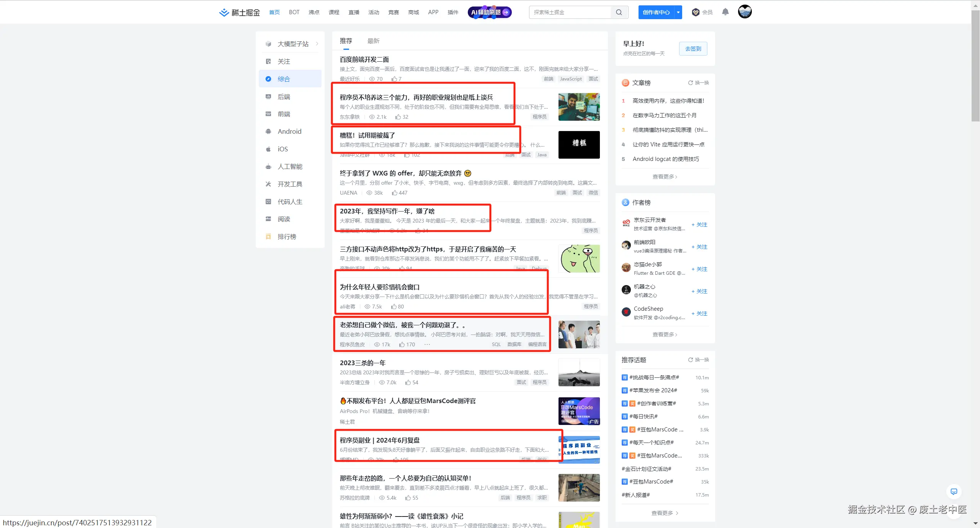This screenshot has width=980, height=528.
Task: Like the 为什么年轻人要珍惜机会窗口 post
Action: [x=394, y=307]
